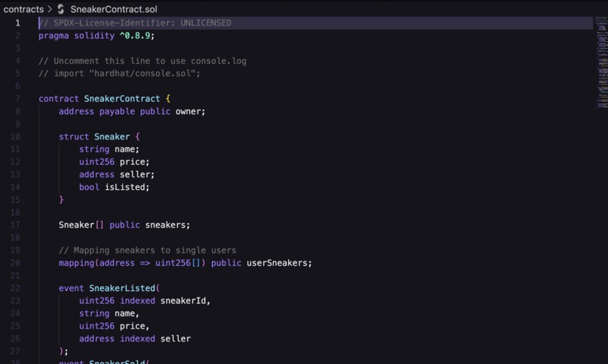This screenshot has height=364, width=608.
Task: Click the breadcrumb chevron separator after contracts
Action: (x=50, y=9)
